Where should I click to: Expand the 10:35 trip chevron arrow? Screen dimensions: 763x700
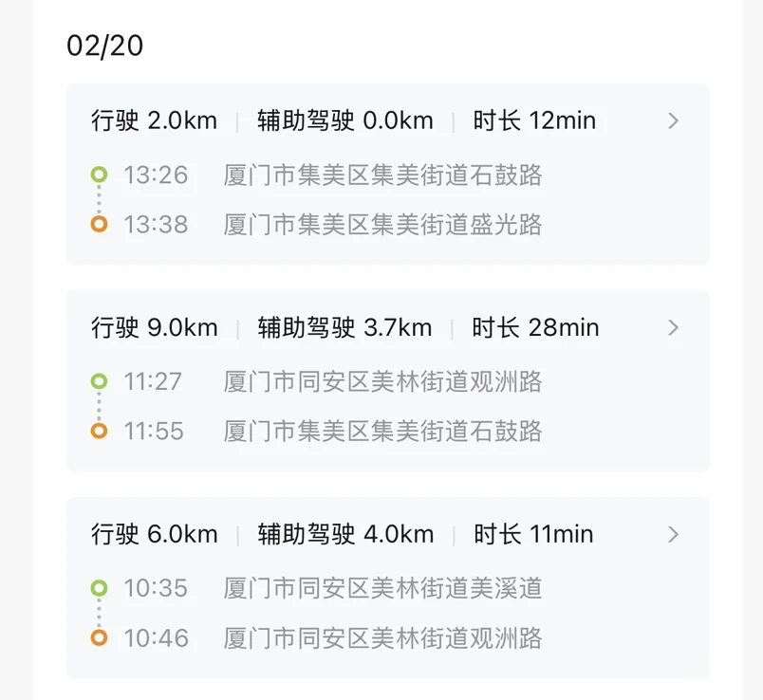coord(673,534)
